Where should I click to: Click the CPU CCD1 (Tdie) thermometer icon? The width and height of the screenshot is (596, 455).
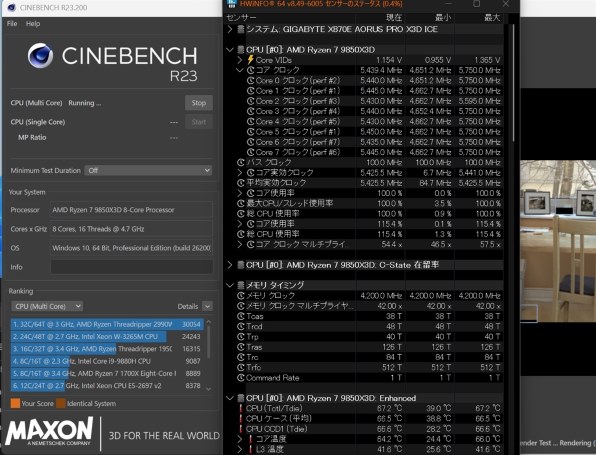coord(241,429)
